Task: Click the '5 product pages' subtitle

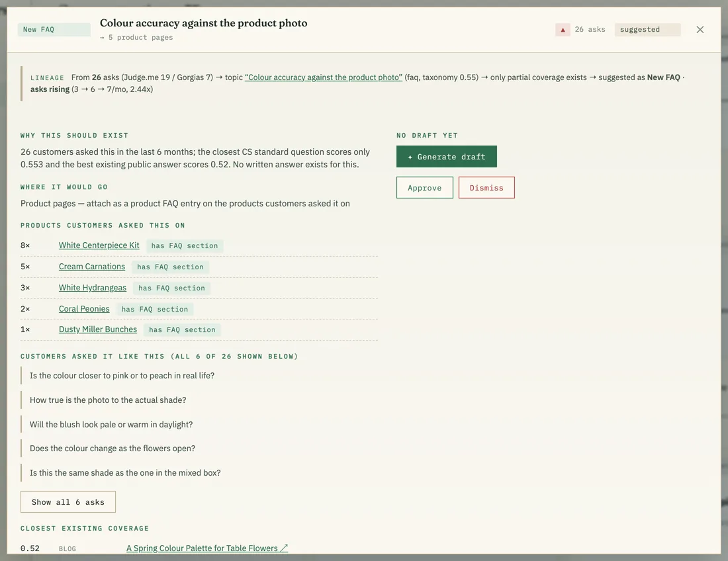Action: [x=136, y=37]
